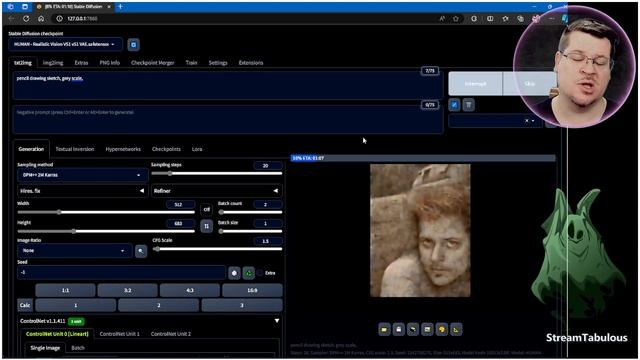Open new browser tab with plus icon
Viewport: 640px width, 360px height.
click(x=120, y=7)
